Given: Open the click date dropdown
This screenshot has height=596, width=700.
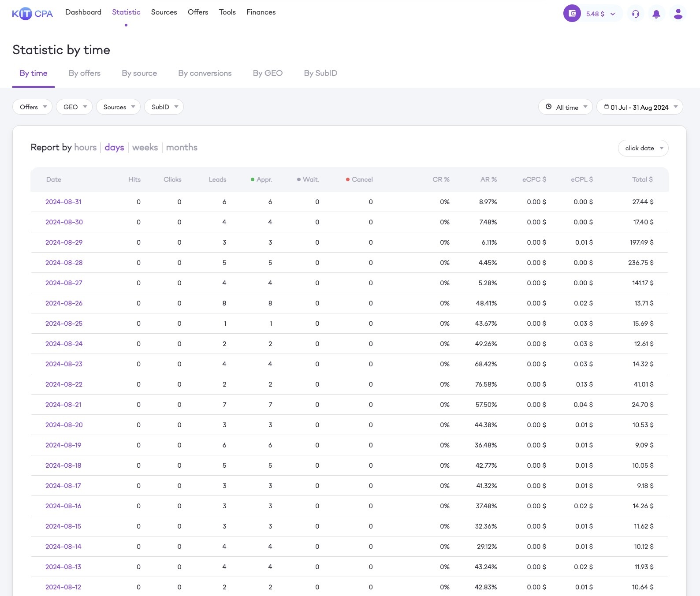Looking at the screenshot, I should pyautogui.click(x=643, y=148).
